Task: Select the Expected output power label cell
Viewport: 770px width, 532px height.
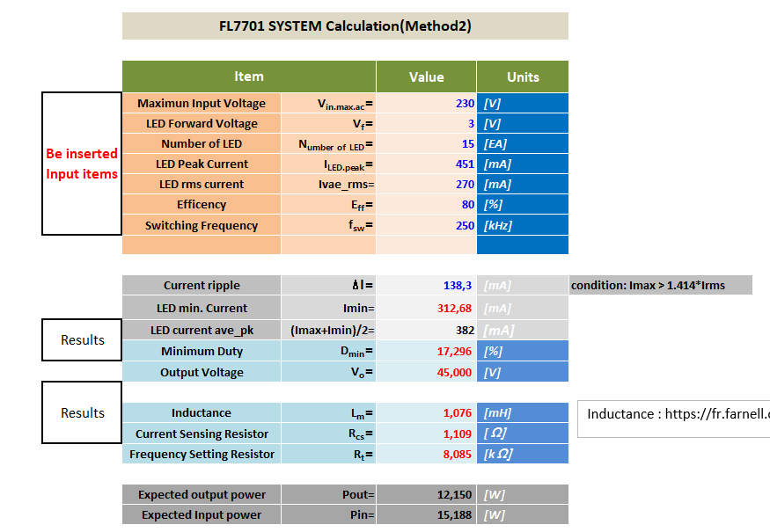Action: pyautogui.click(x=202, y=494)
